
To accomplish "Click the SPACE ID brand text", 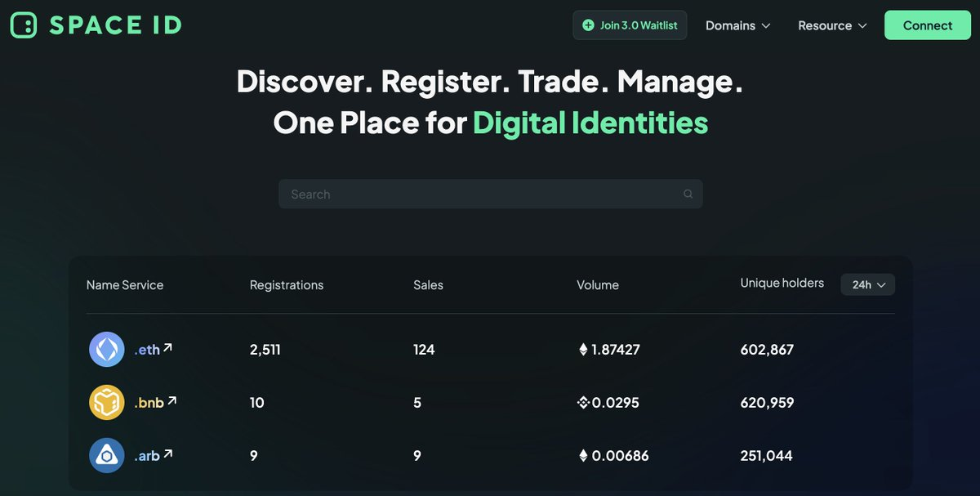I will [115, 25].
